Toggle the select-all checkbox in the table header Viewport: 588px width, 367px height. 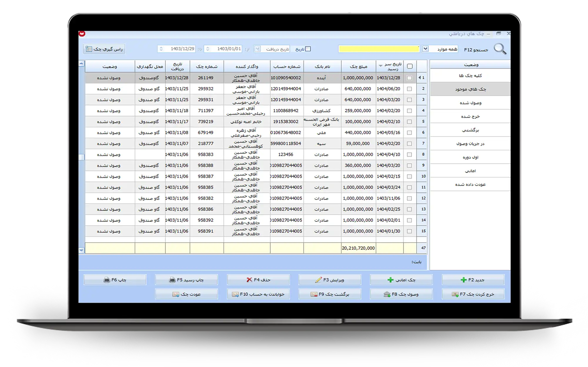410,66
